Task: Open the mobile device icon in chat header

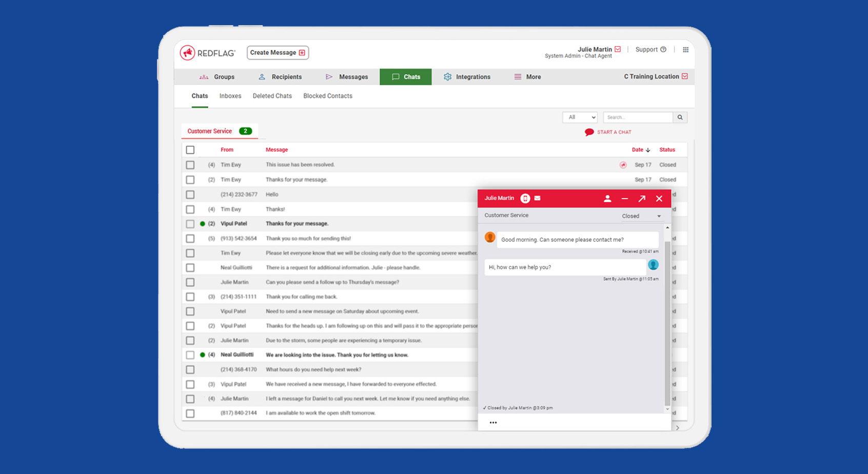Action: (525, 199)
